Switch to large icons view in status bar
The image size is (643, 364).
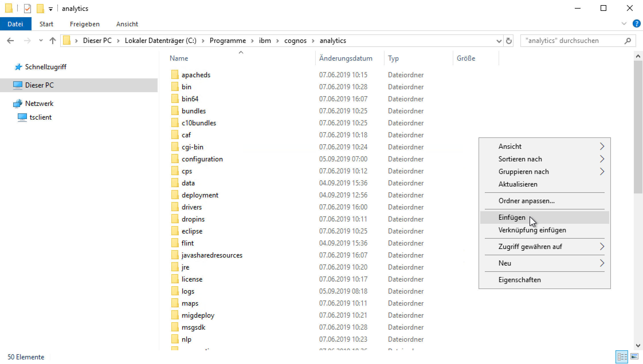(634, 357)
